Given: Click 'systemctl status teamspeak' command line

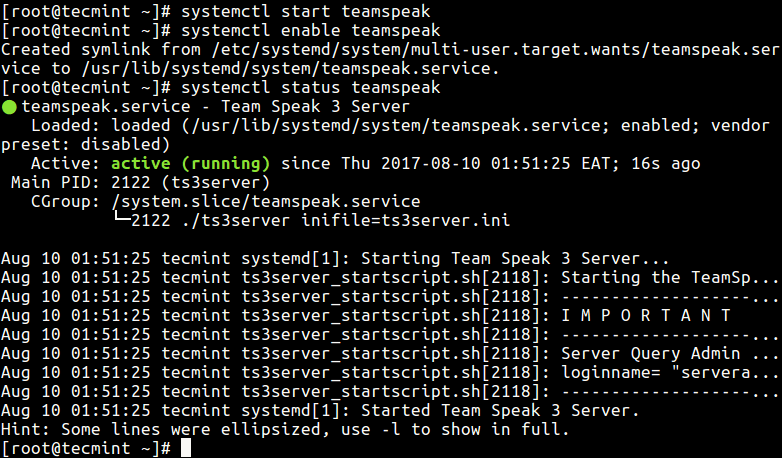Looking at the screenshot, I should (x=221, y=88).
